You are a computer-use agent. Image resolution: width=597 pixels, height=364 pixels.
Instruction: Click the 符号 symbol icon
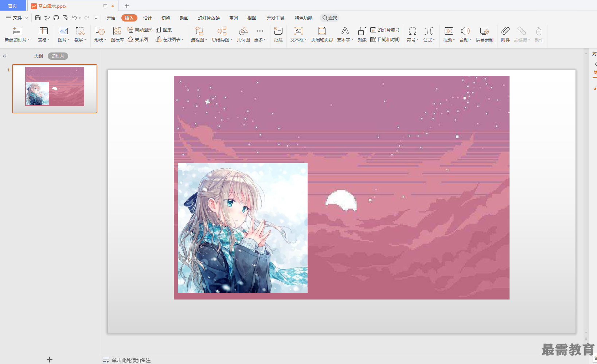tap(413, 31)
